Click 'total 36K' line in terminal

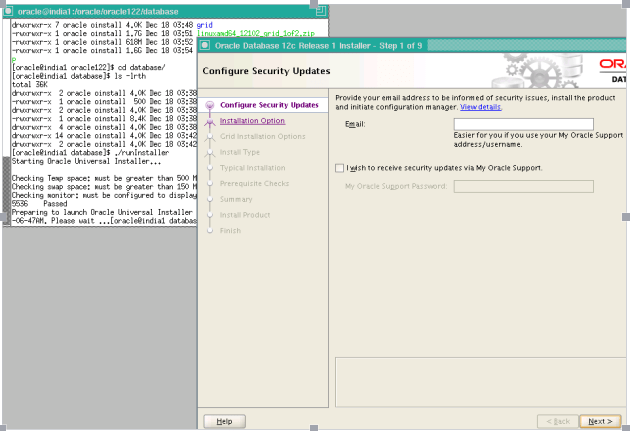(30, 84)
